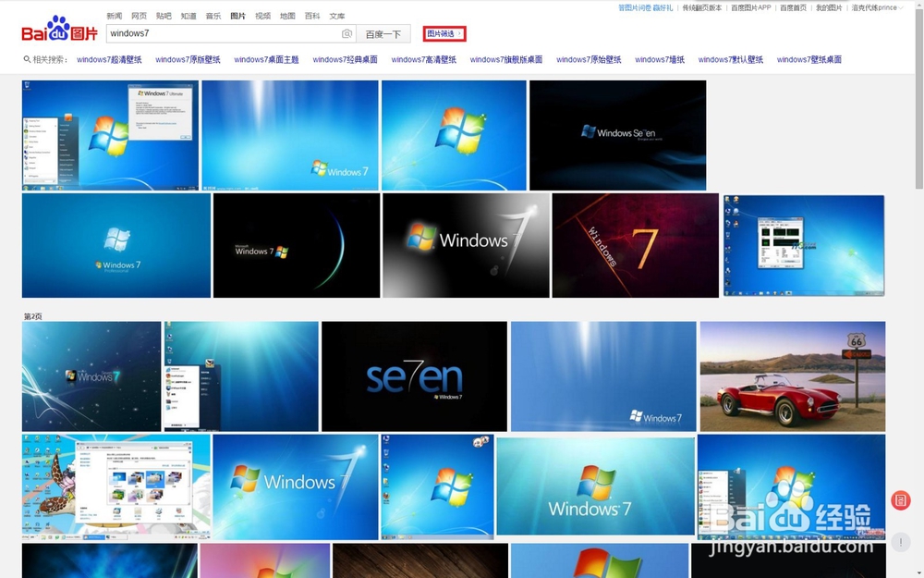Open teal wallpaper with logo above Windows 7 text
This screenshot has height=578, width=924.
click(x=596, y=486)
